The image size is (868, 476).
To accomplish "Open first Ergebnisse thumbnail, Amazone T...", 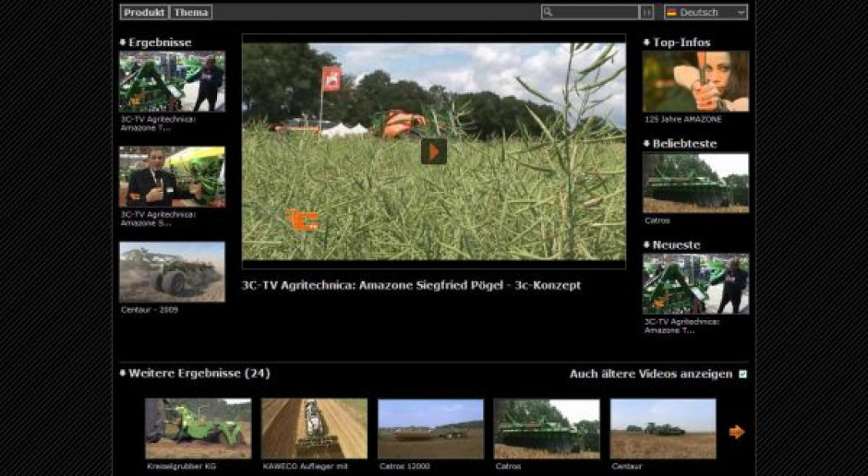I will click(172, 82).
